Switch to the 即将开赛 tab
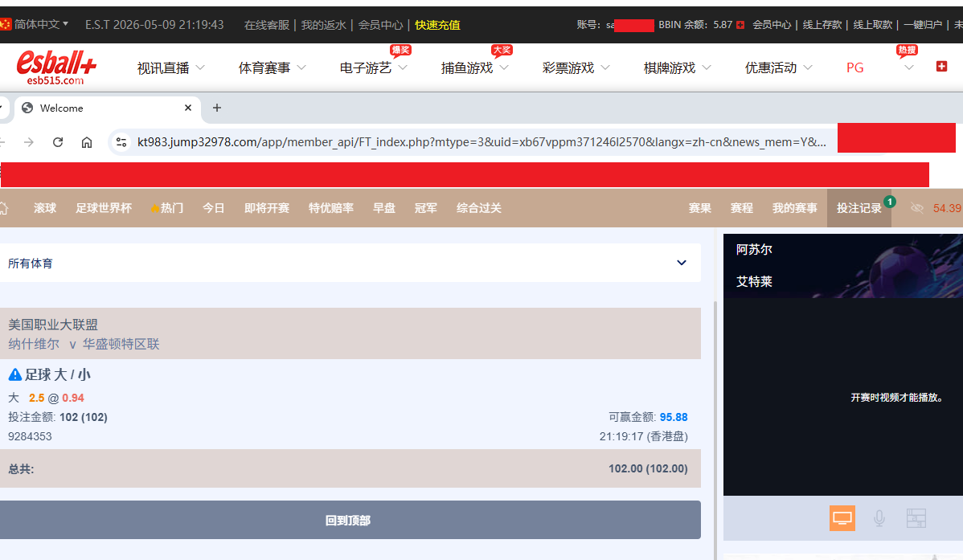The height and width of the screenshot is (560, 963). tap(267, 208)
